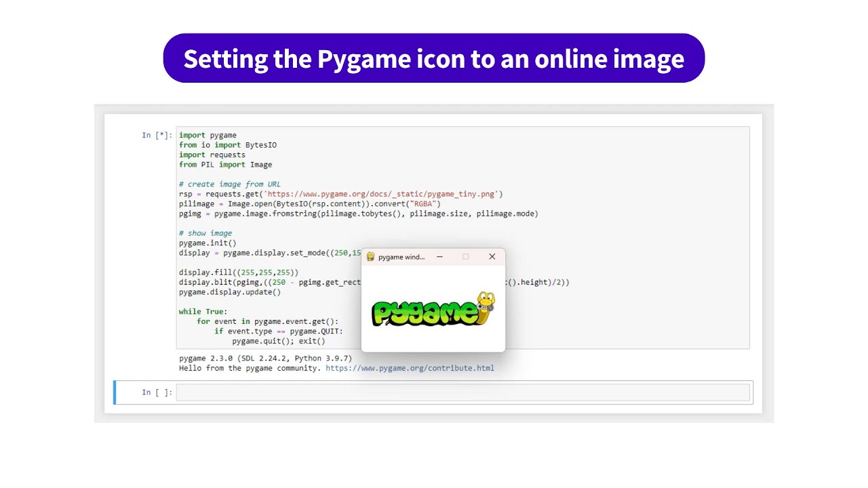Click the 'import pygame' code line
Viewport: 868px width, 488px height.
tap(208, 136)
